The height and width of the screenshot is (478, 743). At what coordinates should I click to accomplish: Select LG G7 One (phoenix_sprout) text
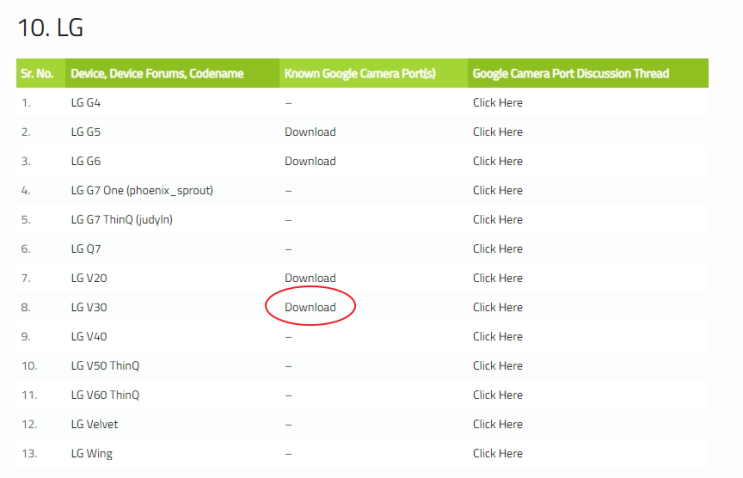point(142,190)
